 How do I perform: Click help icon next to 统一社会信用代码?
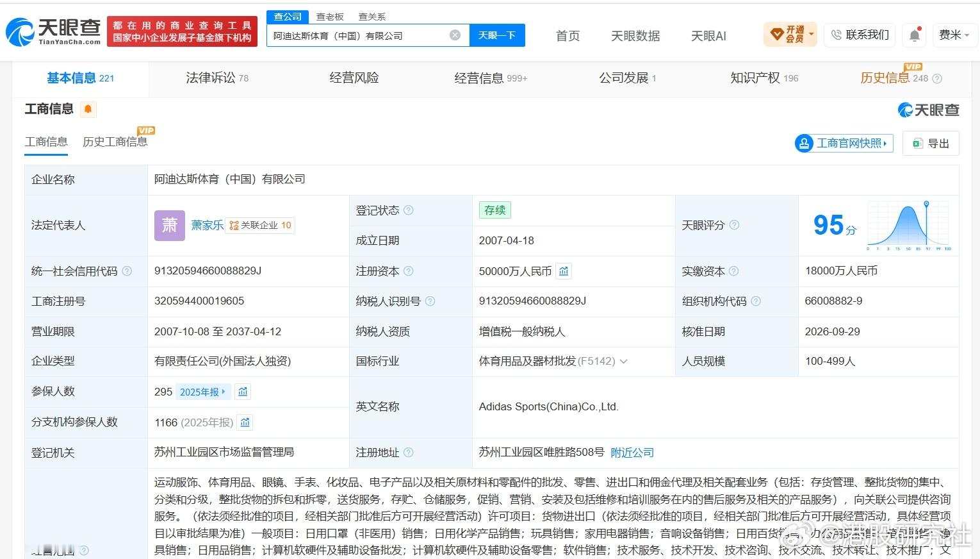click(x=127, y=271)
